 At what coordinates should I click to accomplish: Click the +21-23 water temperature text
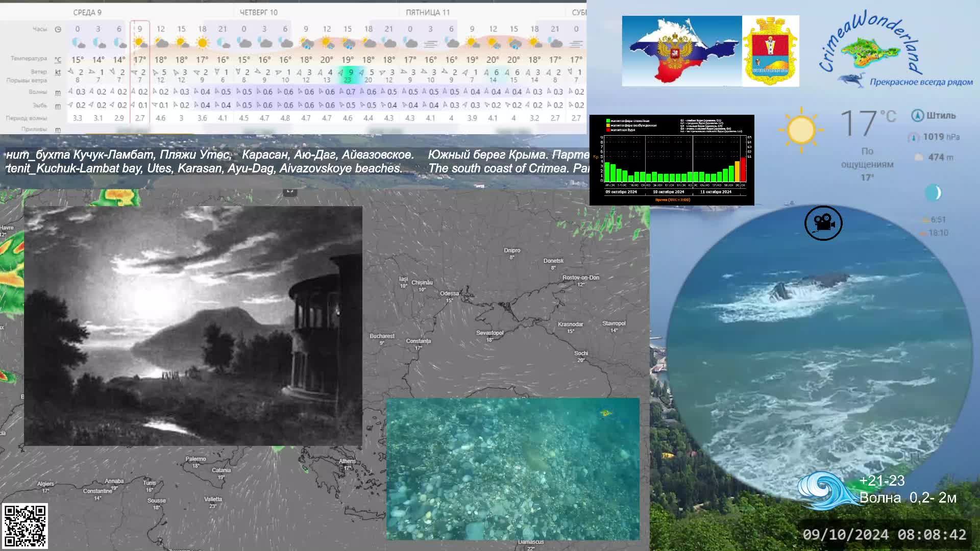click(882, 481)
